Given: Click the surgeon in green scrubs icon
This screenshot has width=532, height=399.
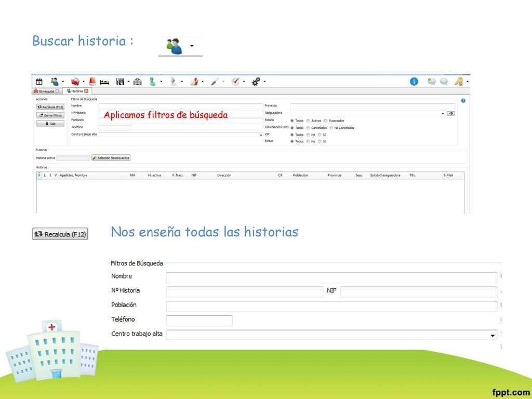Looking at the screenshot, I should (x=153, y=82).
